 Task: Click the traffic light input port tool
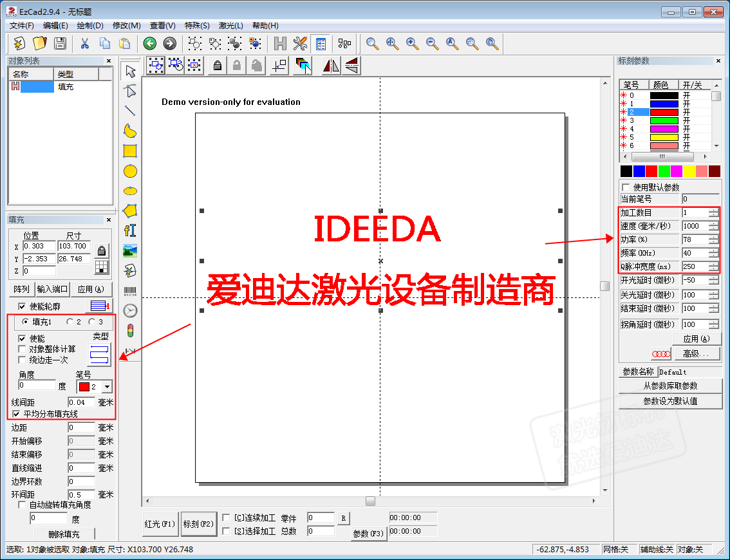(x=130, y=330)
